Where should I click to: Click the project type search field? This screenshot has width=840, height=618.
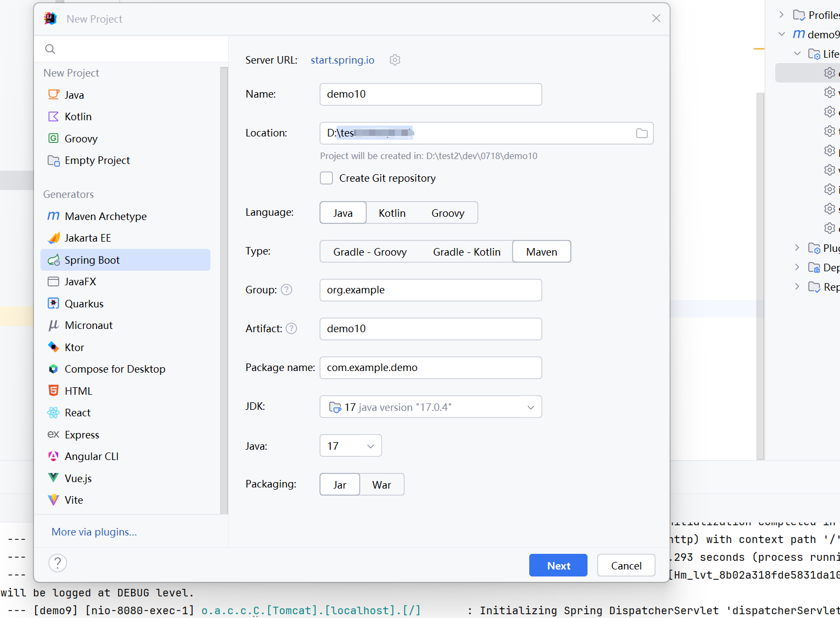pos(131,49)
